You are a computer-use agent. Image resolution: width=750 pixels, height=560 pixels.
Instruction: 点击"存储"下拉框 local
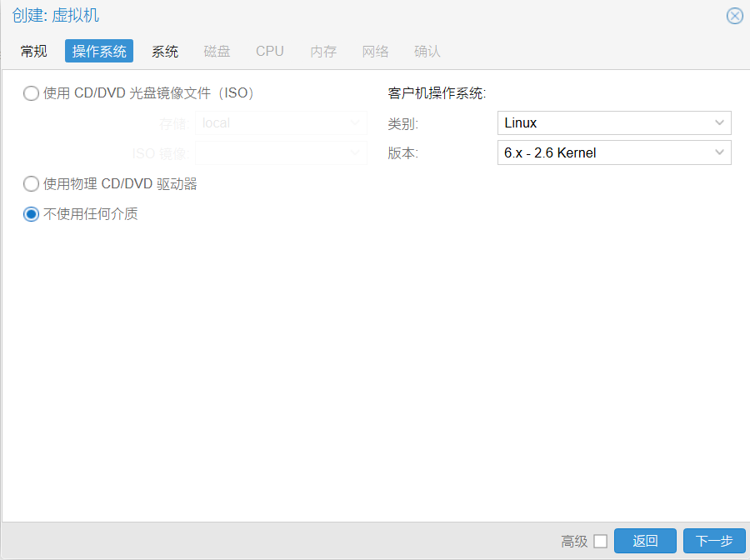(282, 122)
